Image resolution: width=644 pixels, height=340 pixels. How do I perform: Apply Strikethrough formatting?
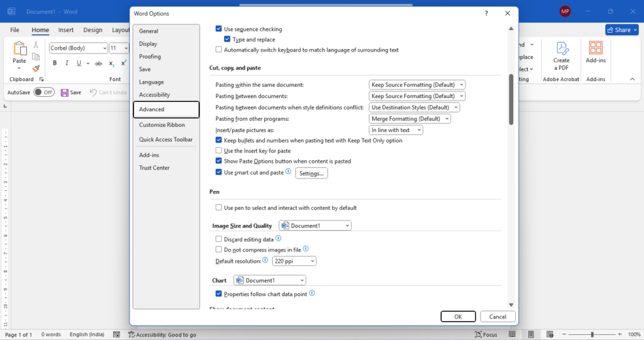(x=99, y=63)
